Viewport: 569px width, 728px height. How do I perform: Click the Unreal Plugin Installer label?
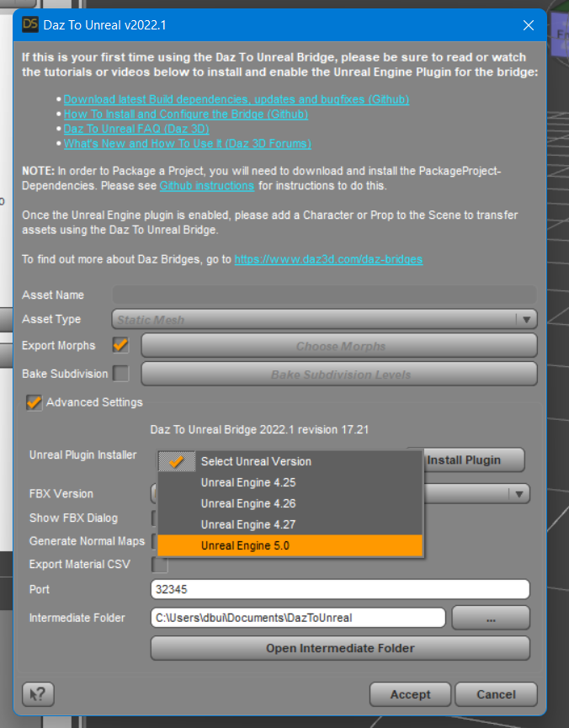(x=82, y=455)
